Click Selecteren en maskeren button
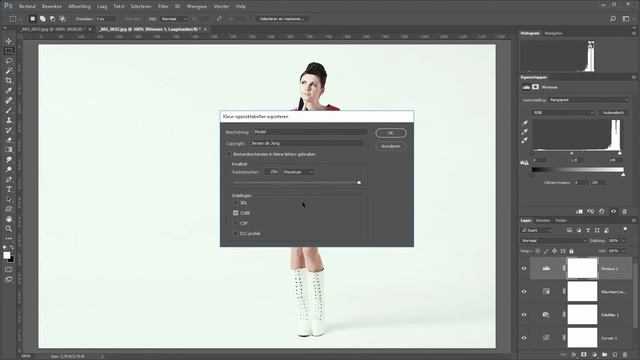This screenshot has height=360, width=640. pos(282,19)
